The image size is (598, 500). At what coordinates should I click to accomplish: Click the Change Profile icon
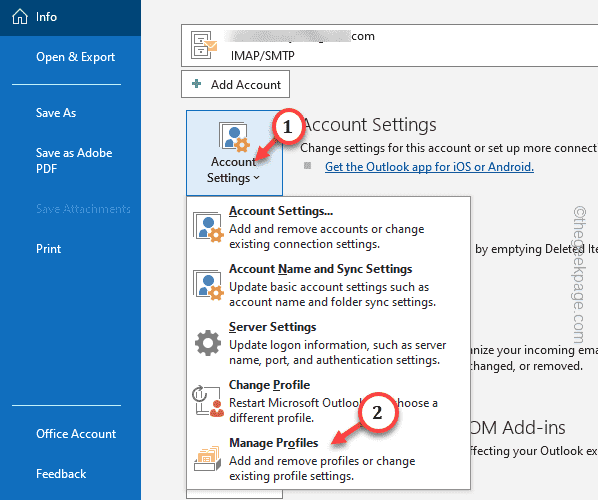tap(208, 401)
